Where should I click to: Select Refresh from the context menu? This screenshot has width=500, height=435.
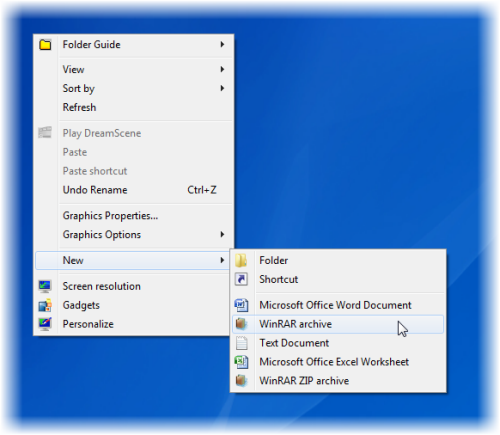(133, 107)
